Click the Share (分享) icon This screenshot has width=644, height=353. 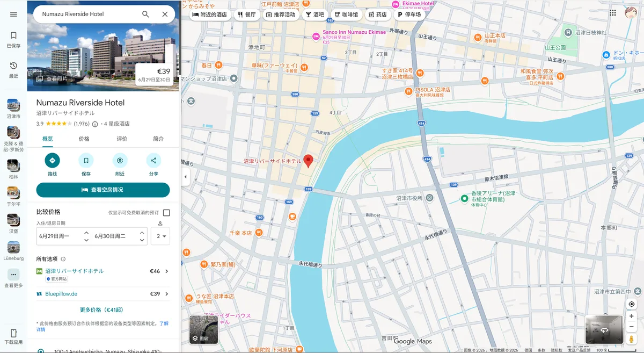(153, 161)
